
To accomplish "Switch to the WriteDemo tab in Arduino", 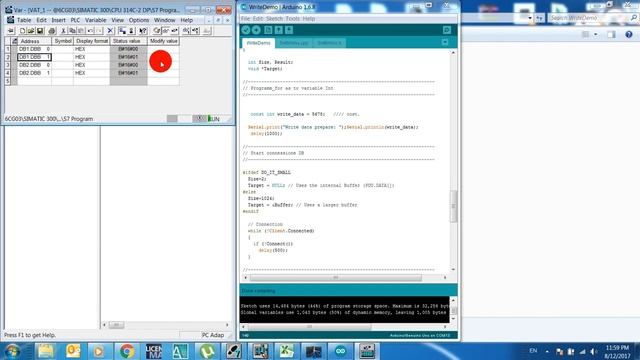I will (258, 43).
